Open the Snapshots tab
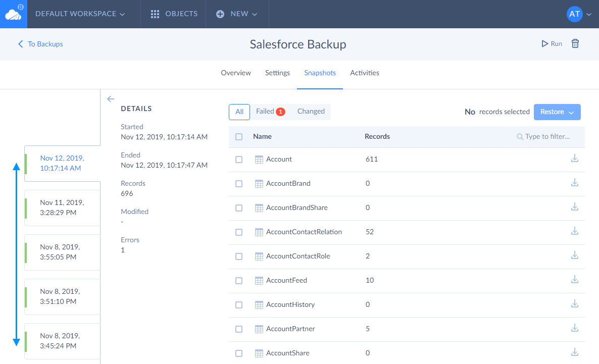 tap(320, 73)
